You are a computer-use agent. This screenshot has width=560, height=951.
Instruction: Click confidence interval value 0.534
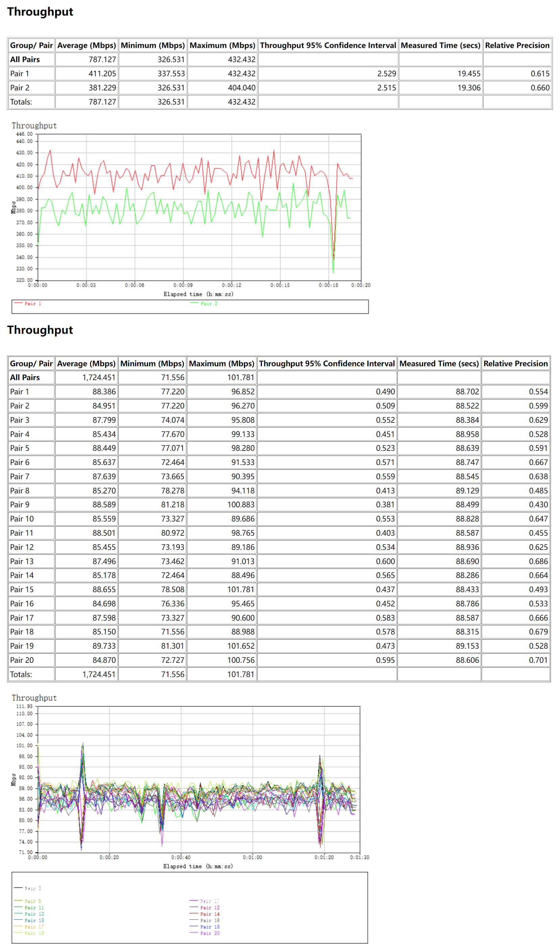[327, 547]
